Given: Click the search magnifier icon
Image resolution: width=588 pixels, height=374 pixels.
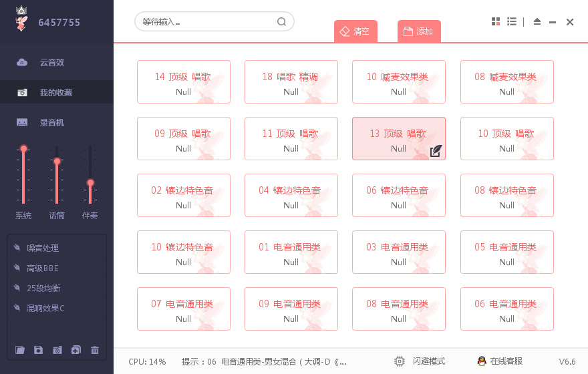Looking at the screenshot, I should 282,21.
